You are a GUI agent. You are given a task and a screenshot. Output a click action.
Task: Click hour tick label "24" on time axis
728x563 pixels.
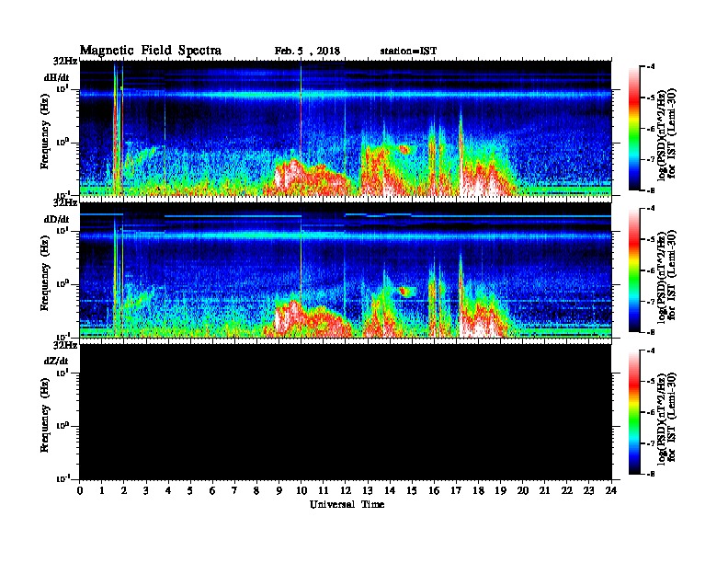pyautogui.click(x=611, y=491)
